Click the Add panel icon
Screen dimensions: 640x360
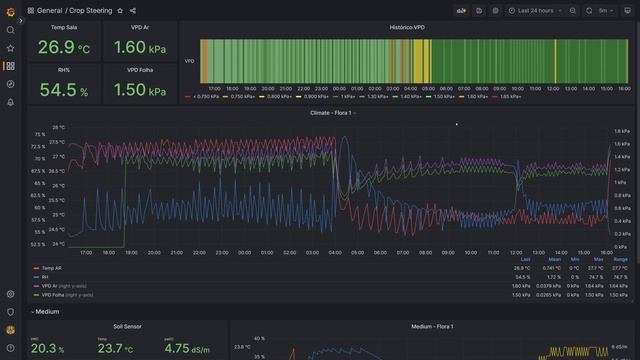[461, 11]
